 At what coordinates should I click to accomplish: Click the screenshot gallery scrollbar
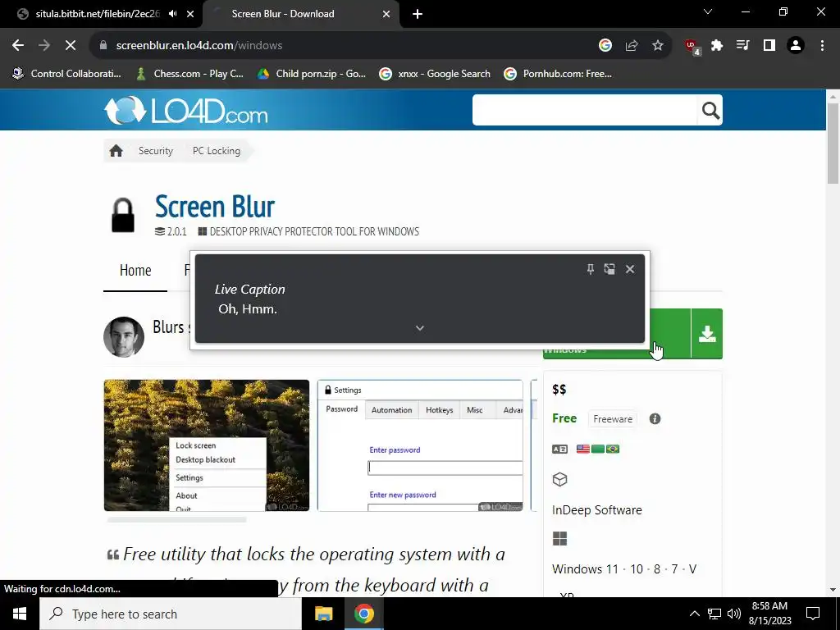pos(177,519)
